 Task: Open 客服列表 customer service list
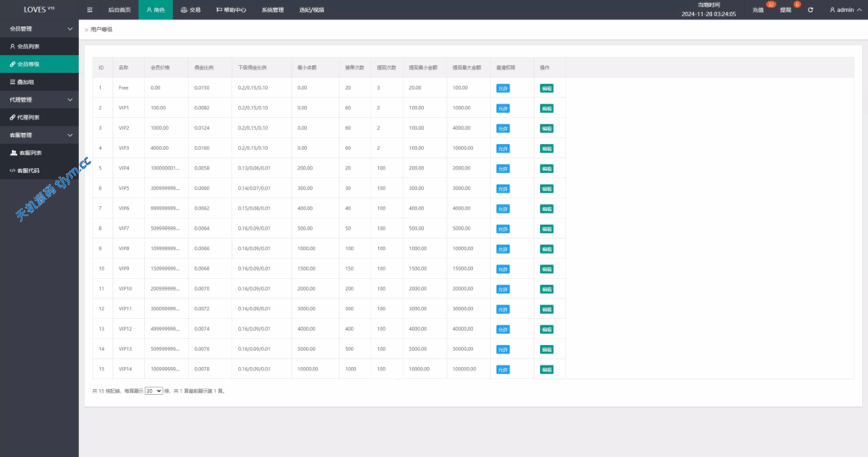pyautogui.click(x=30, y=153)
